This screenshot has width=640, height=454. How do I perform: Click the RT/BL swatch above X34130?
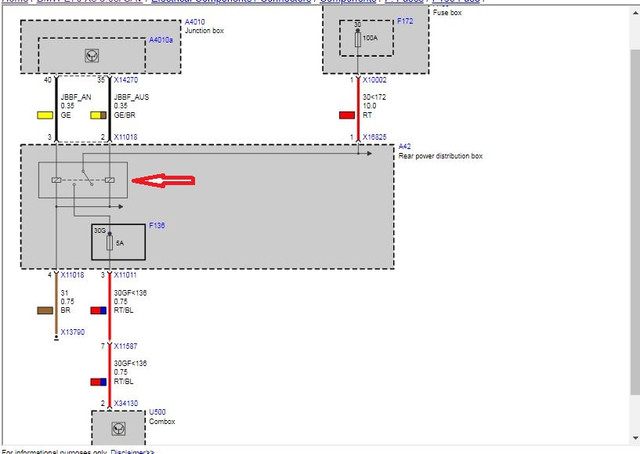coord(98,382)
